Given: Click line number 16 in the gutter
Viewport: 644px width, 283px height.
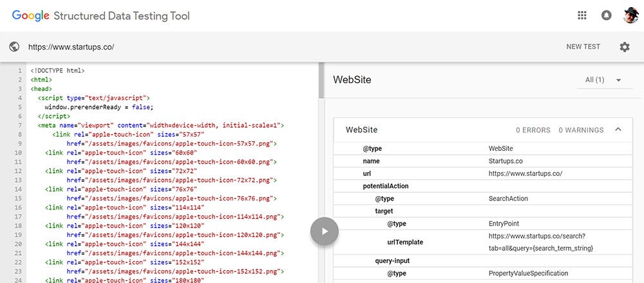Looking at the screenshot, I should click(x=19, y=207).
